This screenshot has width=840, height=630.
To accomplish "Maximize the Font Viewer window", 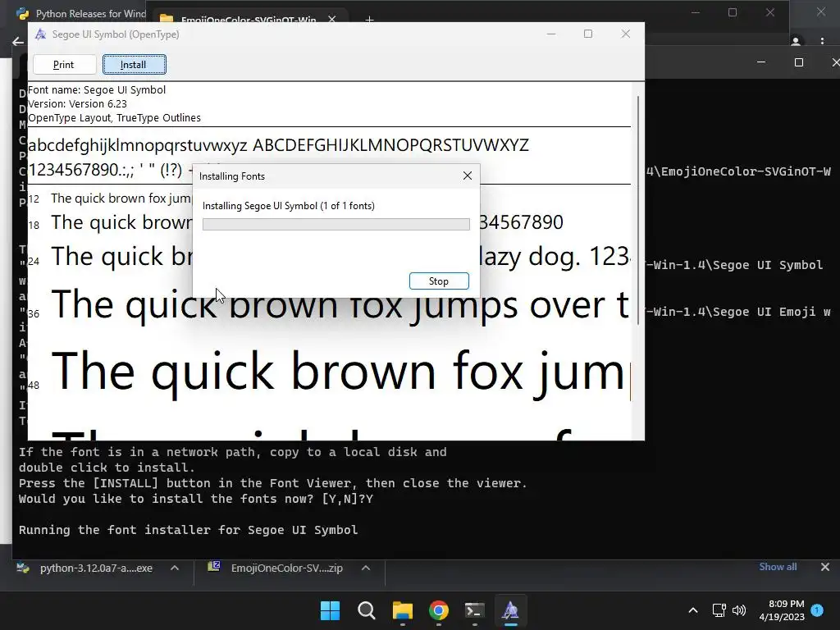I will [588, 34].
